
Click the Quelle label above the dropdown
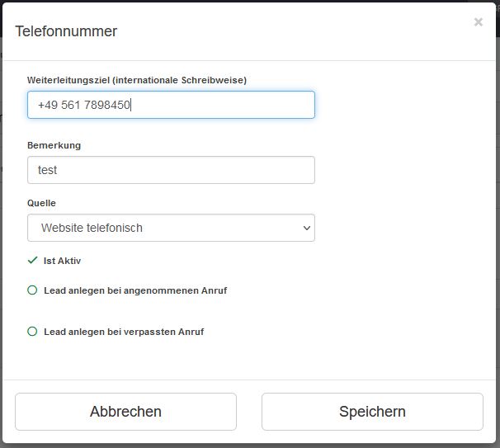(41, 203)
